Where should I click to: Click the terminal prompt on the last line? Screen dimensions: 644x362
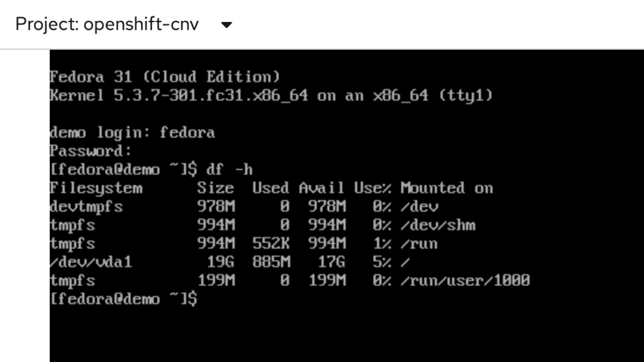[123, 298]
